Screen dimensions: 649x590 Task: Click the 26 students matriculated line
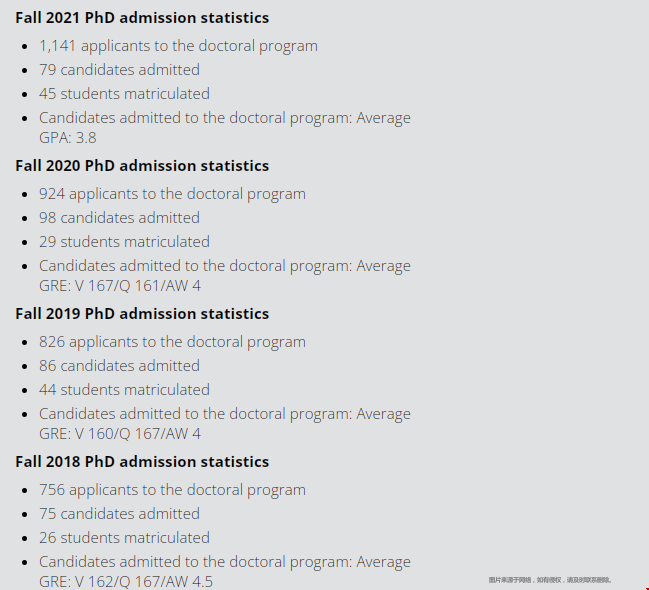coord(124,537)
